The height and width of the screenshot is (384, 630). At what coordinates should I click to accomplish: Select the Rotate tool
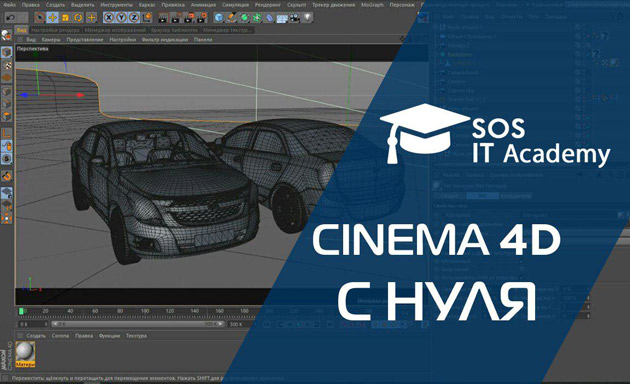(78, 18)
